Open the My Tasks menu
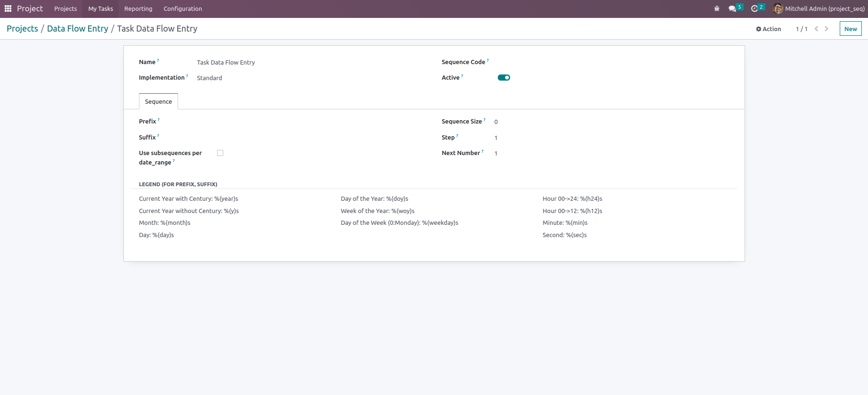 coord(101,8)
